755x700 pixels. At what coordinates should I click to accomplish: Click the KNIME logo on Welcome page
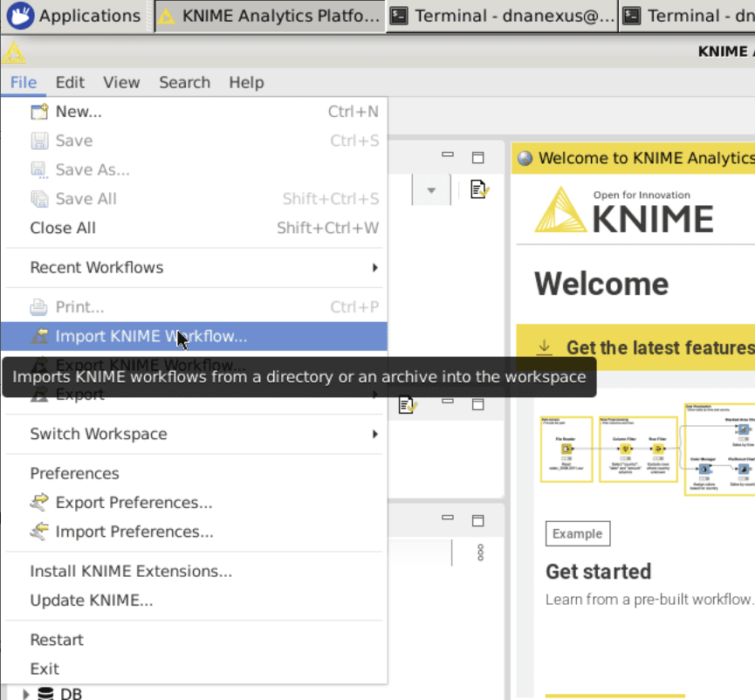tap(623, 210)
